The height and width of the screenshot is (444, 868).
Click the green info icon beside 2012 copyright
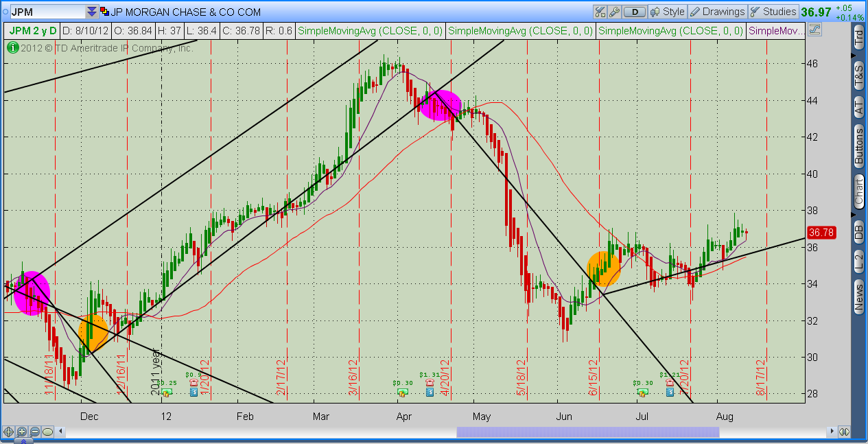(12, 47)
